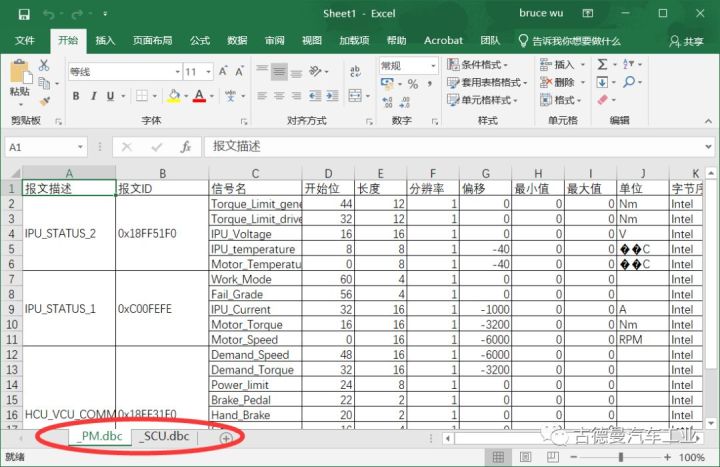The width and height of the screenshot is (720, 467).
Task: Click the Wrap Text icon
Action: pos(355,71)
